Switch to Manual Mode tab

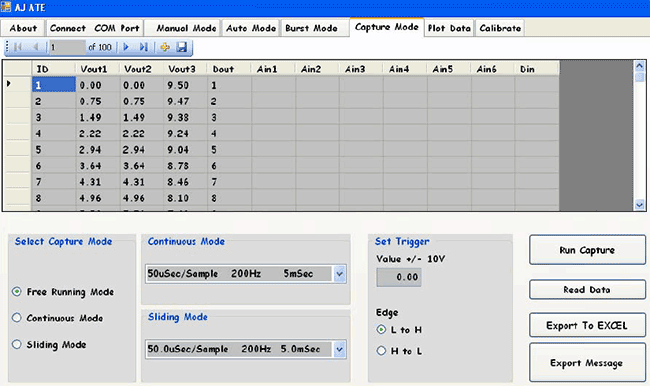(x=183, y=28)
